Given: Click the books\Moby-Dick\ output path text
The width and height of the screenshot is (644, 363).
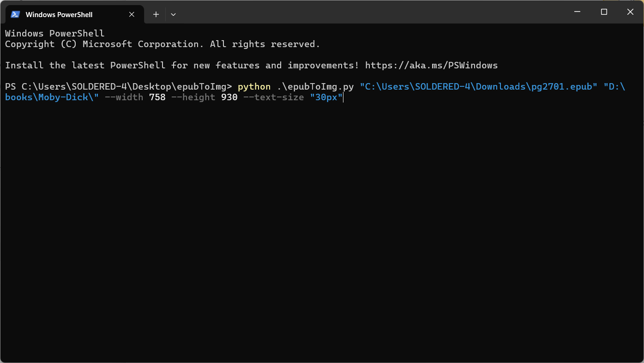Looking at the screenshot, I should [x=52, y=97].
